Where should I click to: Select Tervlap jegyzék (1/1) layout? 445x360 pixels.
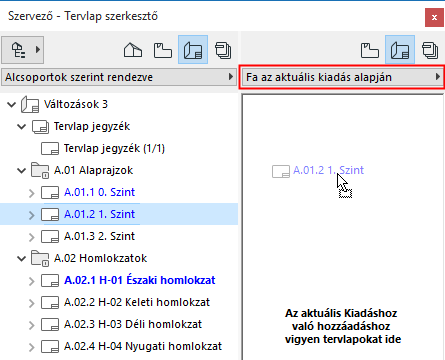tap(114, 148)
